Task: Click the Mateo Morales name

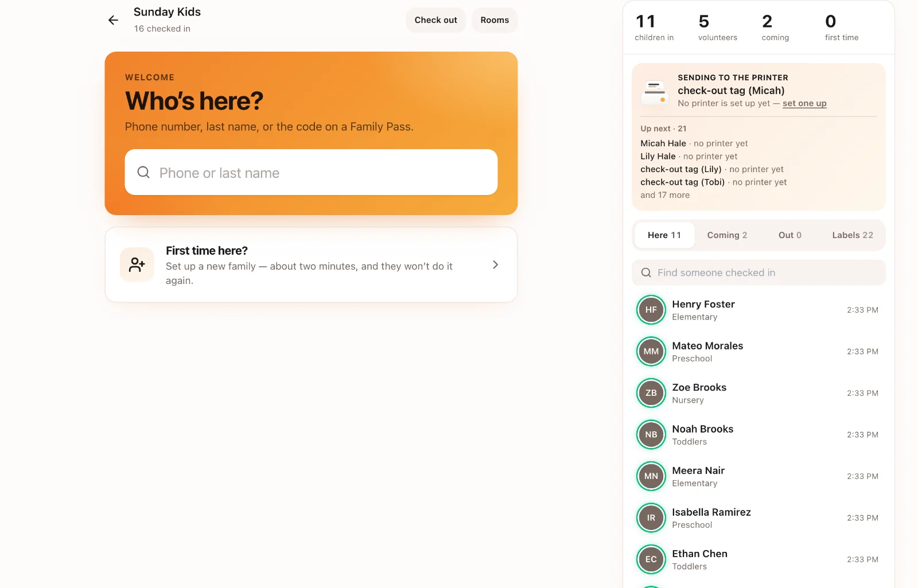Action: coord(707,346)
